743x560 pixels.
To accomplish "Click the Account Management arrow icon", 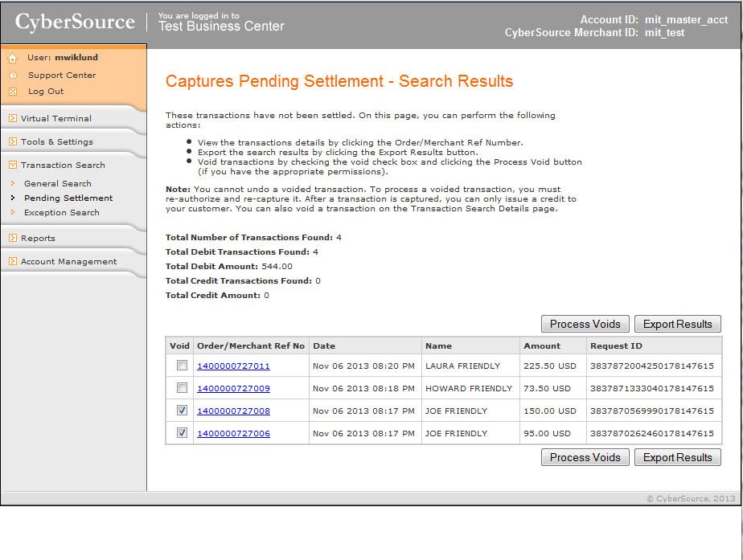I will pyautogui.click(x=13, y=261).
